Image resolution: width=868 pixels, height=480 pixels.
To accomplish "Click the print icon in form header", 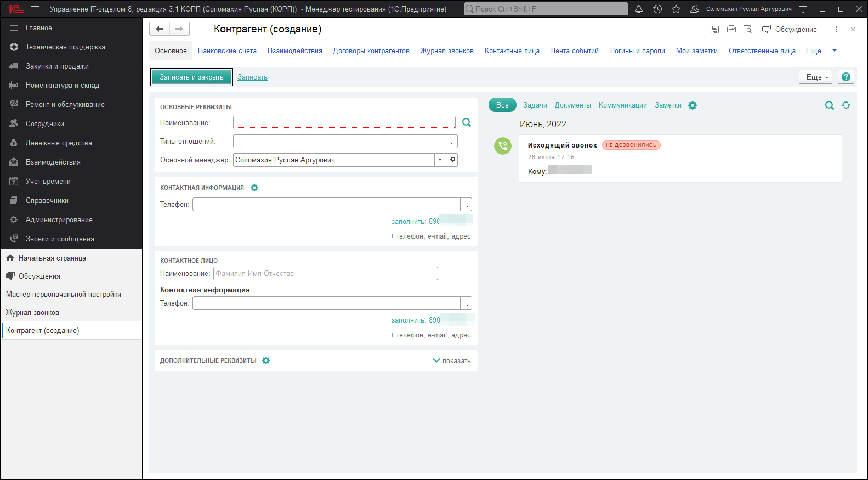I will click(x=731, y=30).
